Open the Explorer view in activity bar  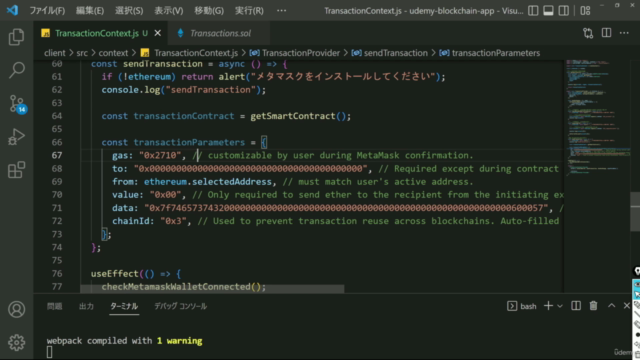point(16,37)
